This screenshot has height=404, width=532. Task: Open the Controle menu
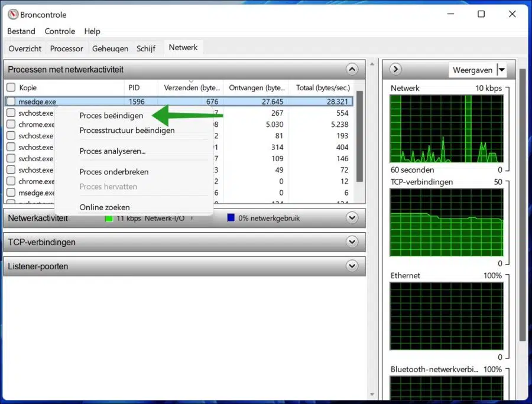click(x=60, y=31)
